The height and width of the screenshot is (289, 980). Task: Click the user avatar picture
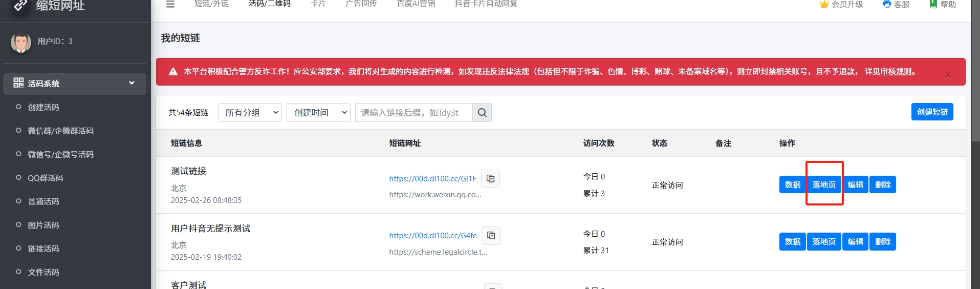21,43
